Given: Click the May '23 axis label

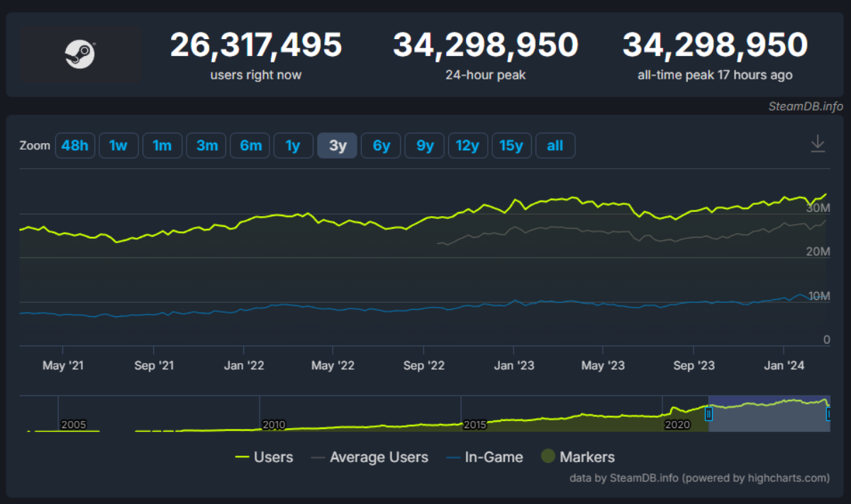Looking at the screenshot, I should (x=603, y=366).
